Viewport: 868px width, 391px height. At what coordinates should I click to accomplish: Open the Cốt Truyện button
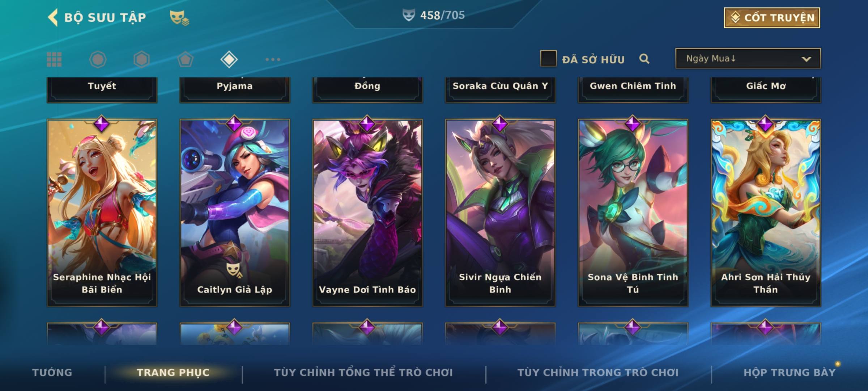[772, 18]
